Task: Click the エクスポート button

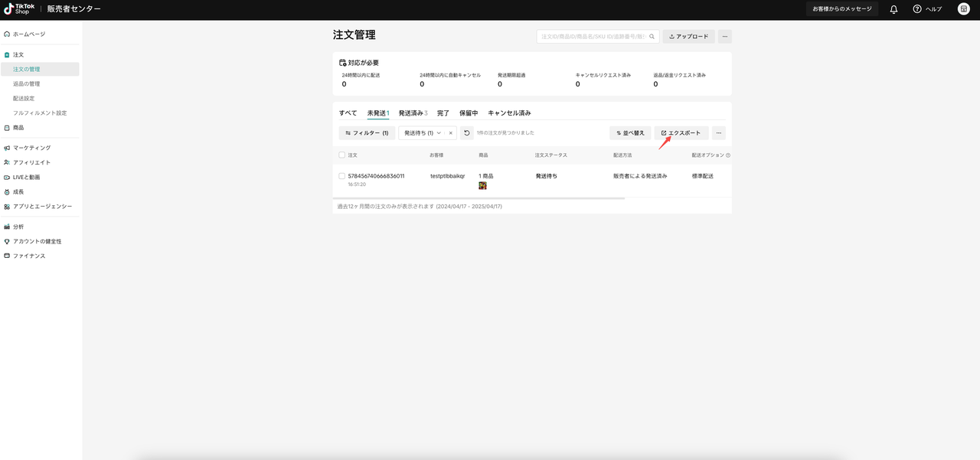Action: coord(681,133)
